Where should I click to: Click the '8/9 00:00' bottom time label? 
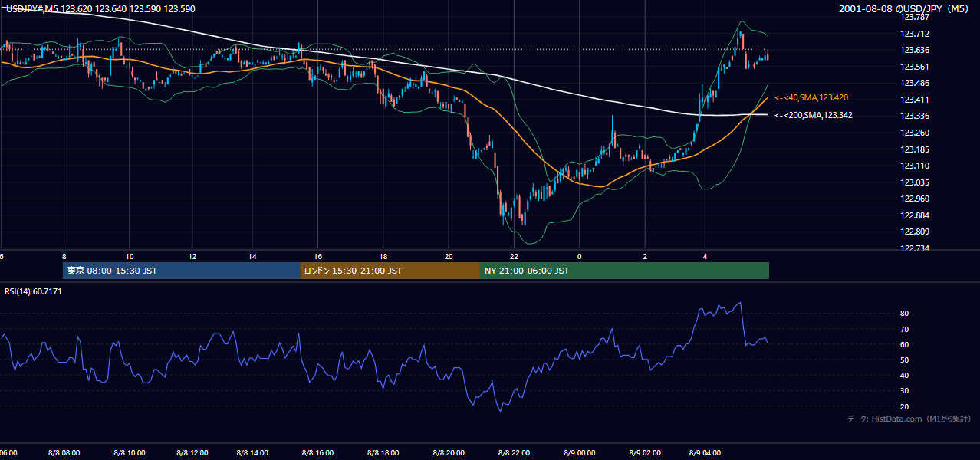(578, 453)
